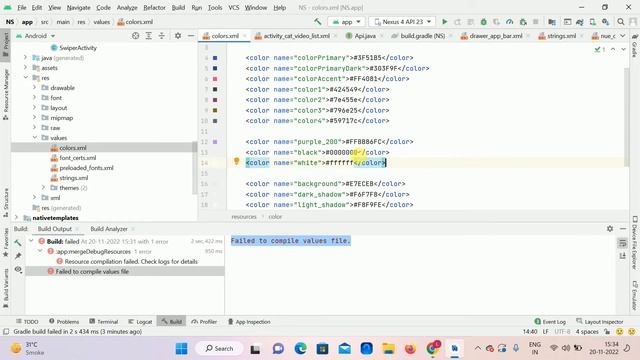
Task: Open the Layout Inspector
Action: point(600,322)
